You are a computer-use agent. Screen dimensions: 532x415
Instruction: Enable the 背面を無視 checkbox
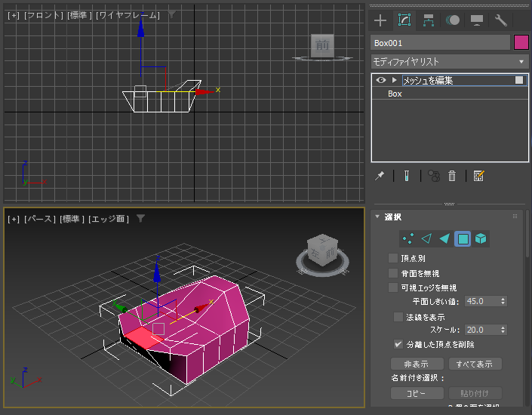click(393, 273)
